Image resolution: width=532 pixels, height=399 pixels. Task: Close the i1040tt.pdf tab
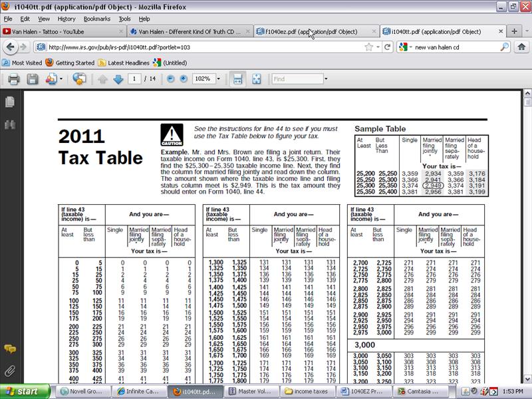pyautogui.click(x=501, y=31)
